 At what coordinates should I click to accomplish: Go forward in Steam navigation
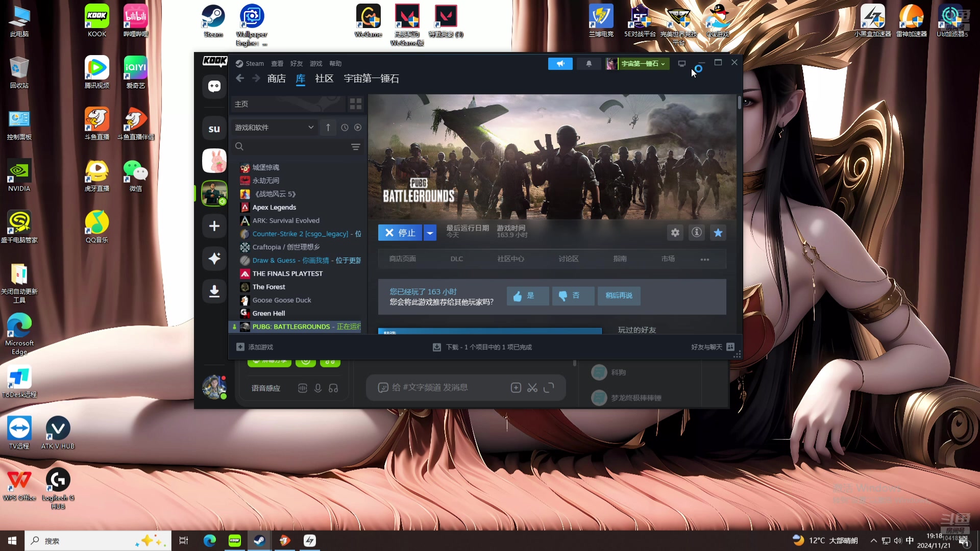(256, 78)
